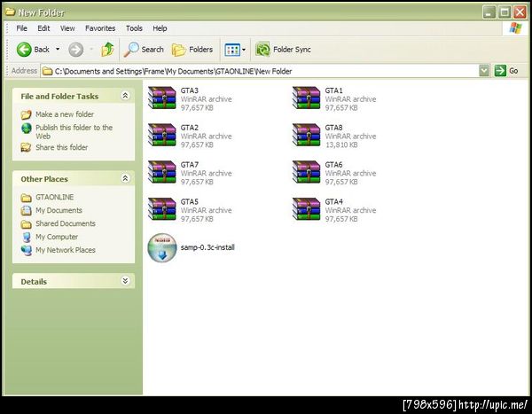Open the Favorites menu
Viewport: 532px width, 414px height.
pos(100,28)
